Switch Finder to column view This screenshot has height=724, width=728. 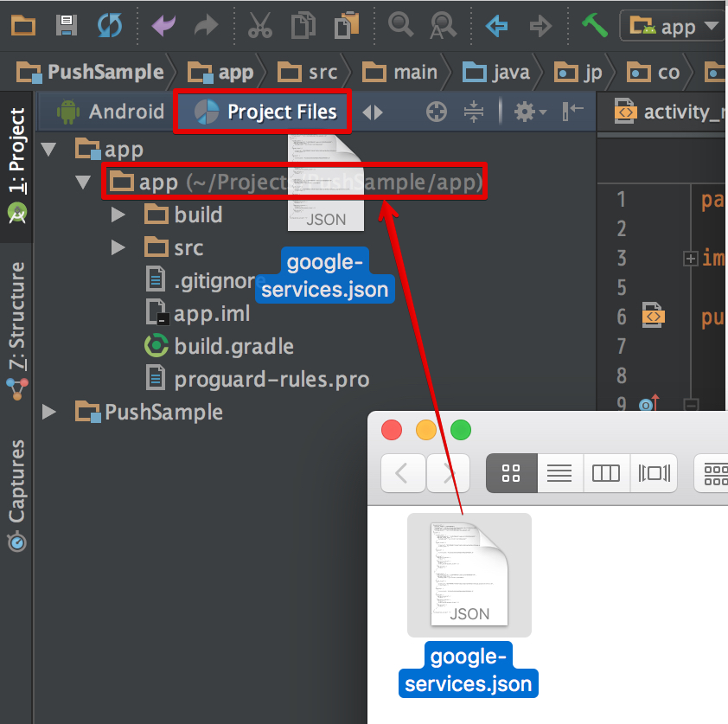click(x=606, y=473)
